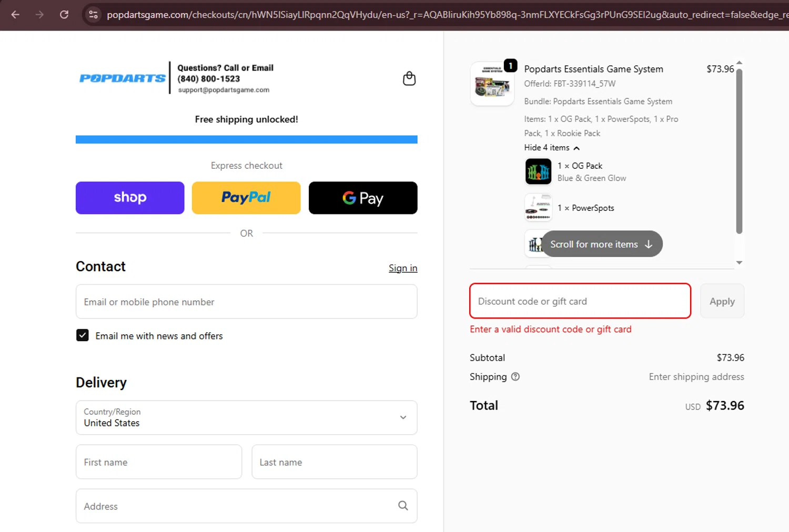Click the order summary scrollbar thumb
Viewport: 789px width, 532px height.
tap(739, 151)
